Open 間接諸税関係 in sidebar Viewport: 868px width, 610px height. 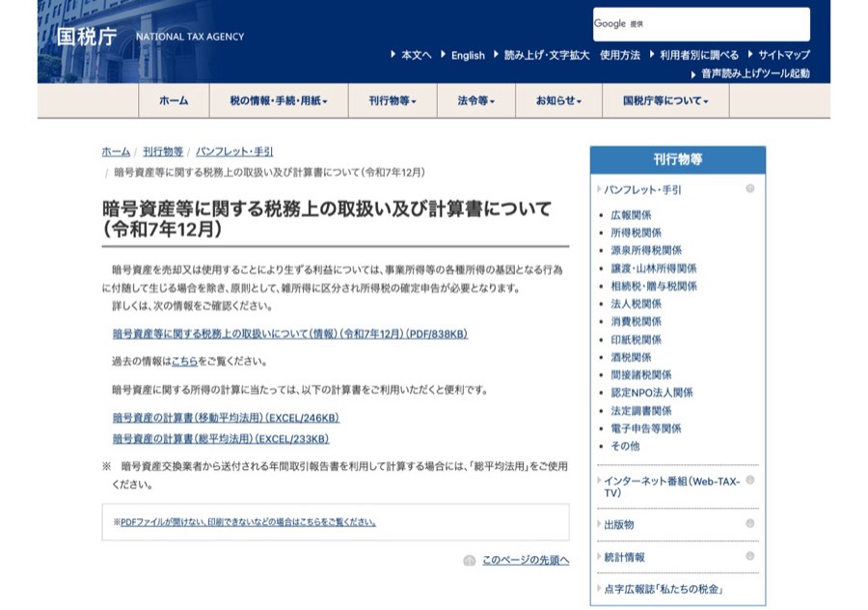click(x=640, y=375)
